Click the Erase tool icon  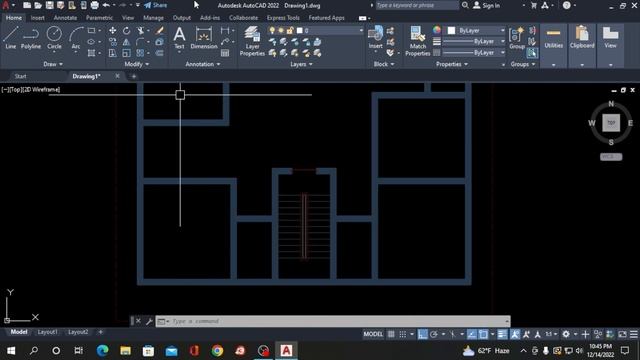coord(160,31)
